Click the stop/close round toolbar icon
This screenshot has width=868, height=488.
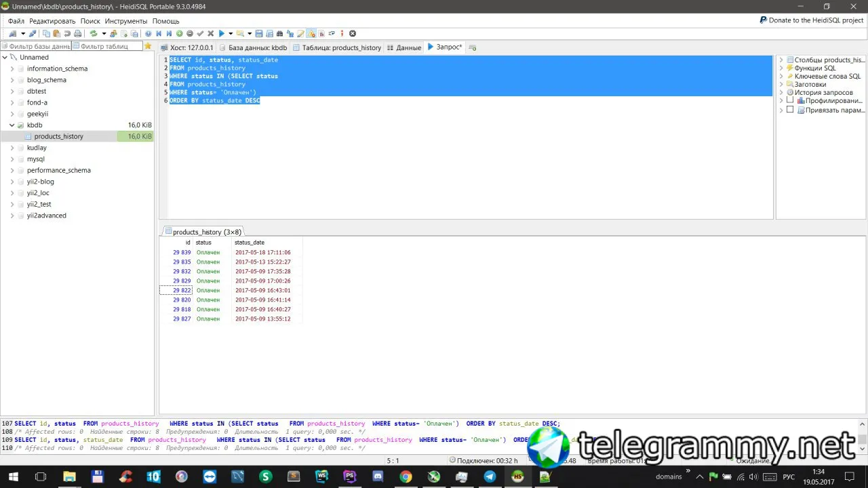(353, 33)
